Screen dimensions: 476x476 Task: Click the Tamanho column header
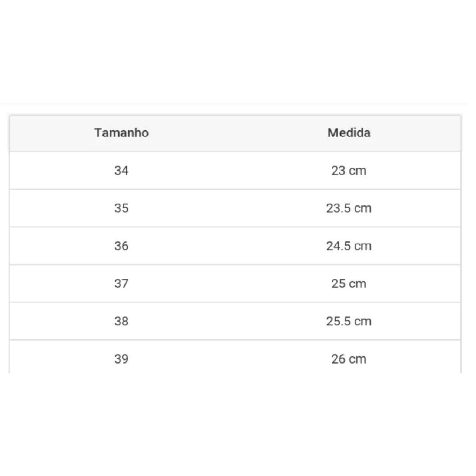[121, 133]
